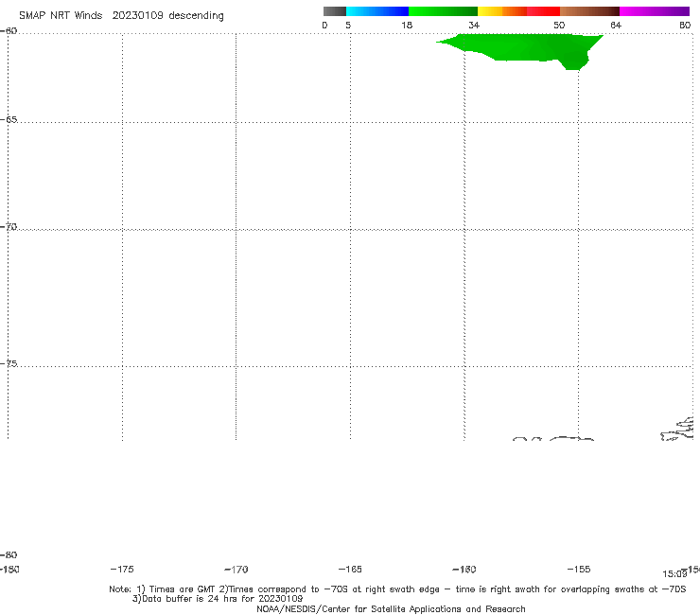Image resolution: width=700 pixels, height=615 pixels.
Task: Click the magenta-purple segment of the color bar
Action: click(x=655, y=11)
